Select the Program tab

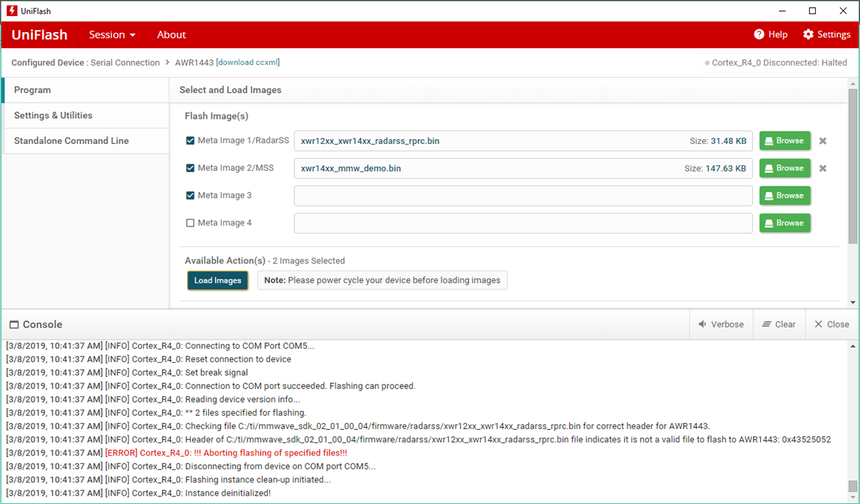coord(85,90)
